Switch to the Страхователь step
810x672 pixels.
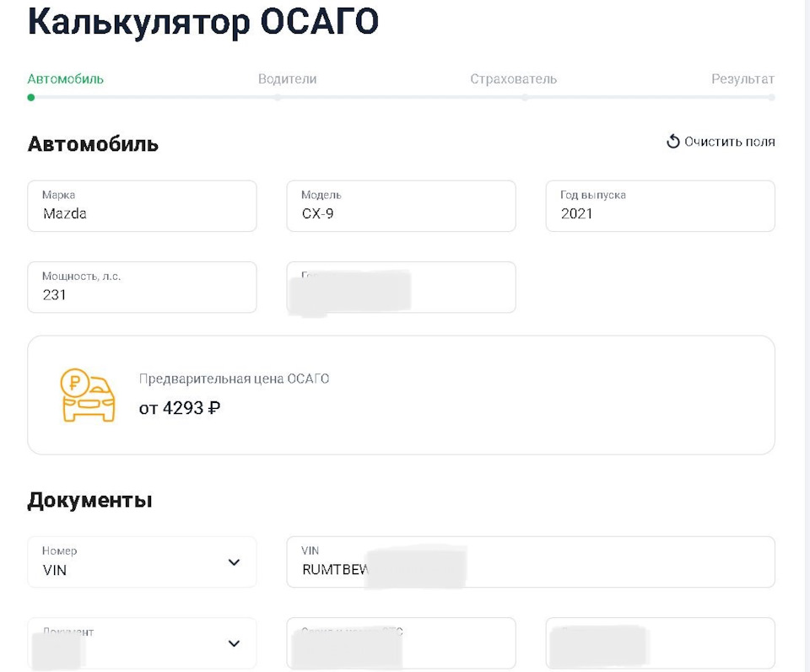coord(513,79)
